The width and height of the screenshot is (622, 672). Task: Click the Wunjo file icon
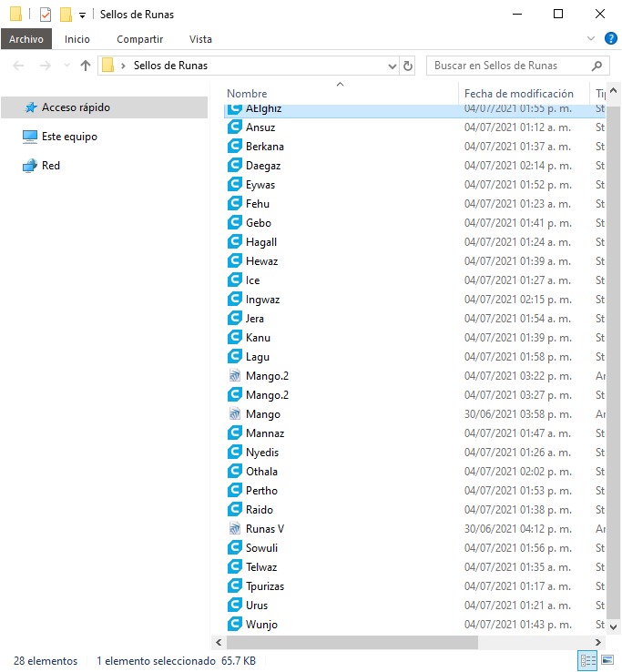tap(234, 624)
